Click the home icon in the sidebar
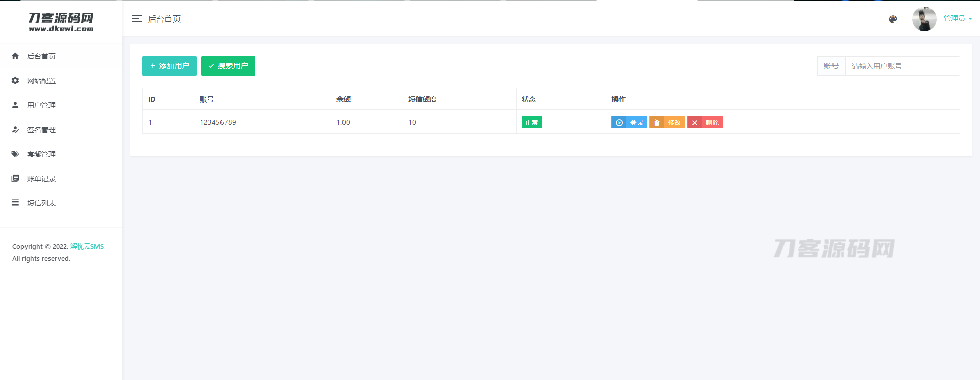Viewport: 980px width, 380px height. 15,56
